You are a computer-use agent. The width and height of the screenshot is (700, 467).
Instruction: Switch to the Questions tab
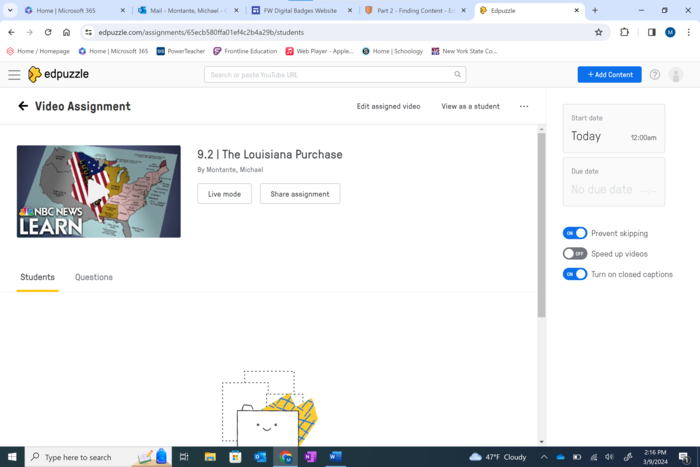(x=94, y=277)
